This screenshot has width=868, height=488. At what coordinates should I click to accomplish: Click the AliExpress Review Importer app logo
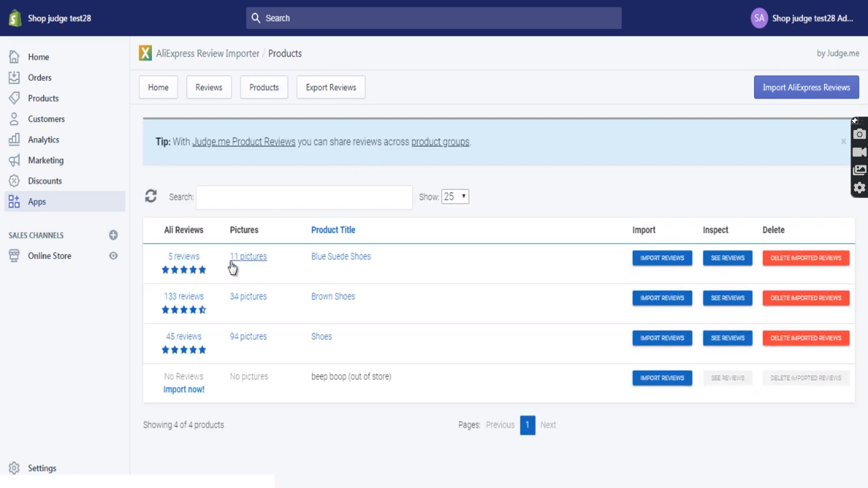[145, 53]
